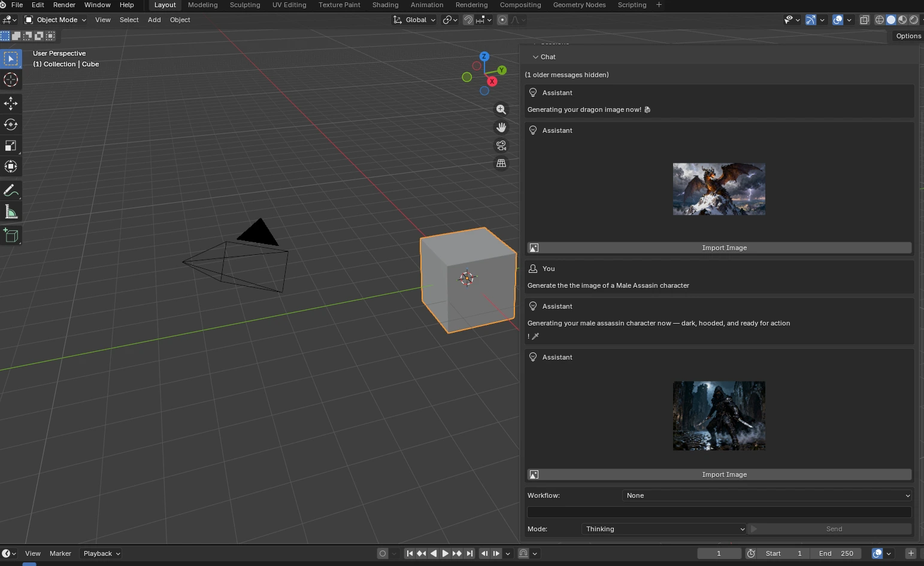Switch orthographic/perspective grid view button
The height and width of the screenshot is (566, 924).
click(x=501, y=163)
